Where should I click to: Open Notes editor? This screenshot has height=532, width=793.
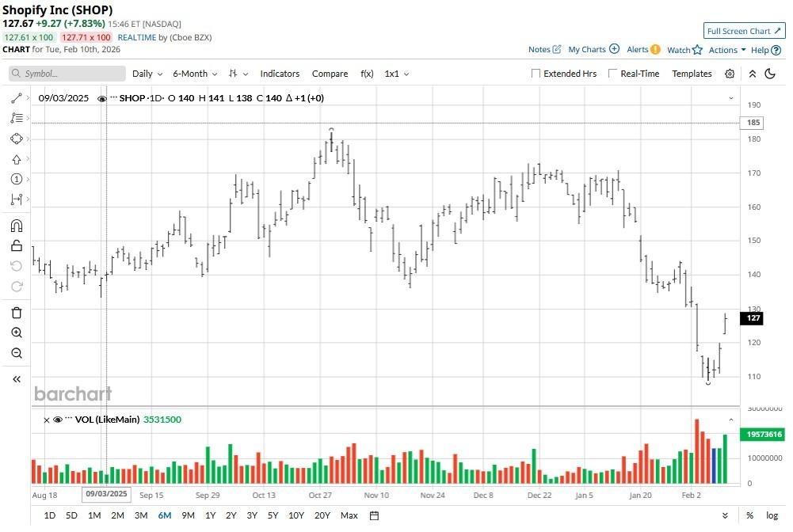545,50
